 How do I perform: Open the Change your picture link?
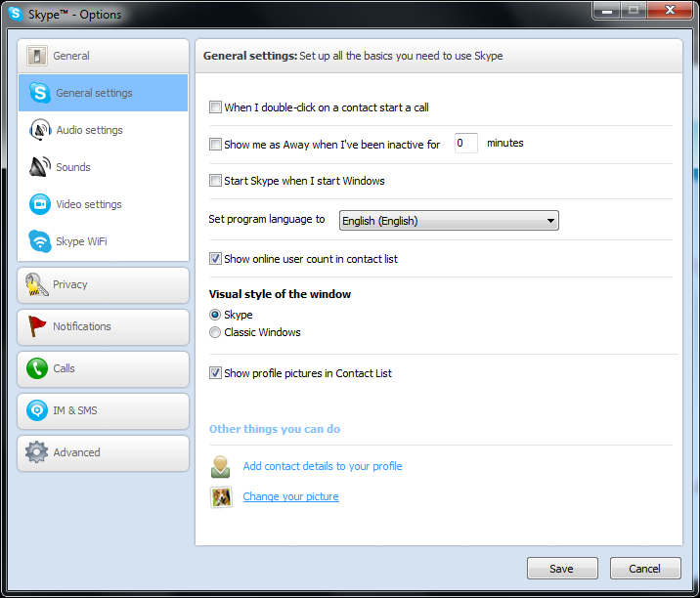point(290,496)
